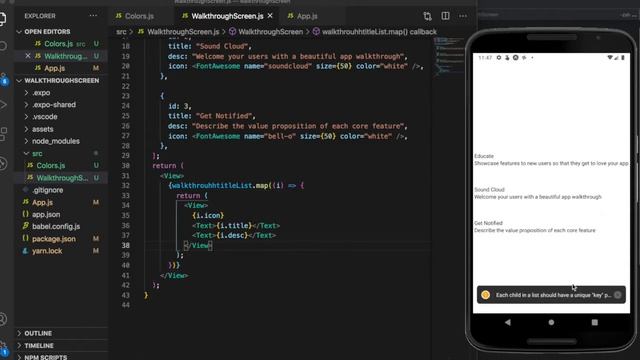Click open changes compare icon in editor toolbar

[427, 16]
